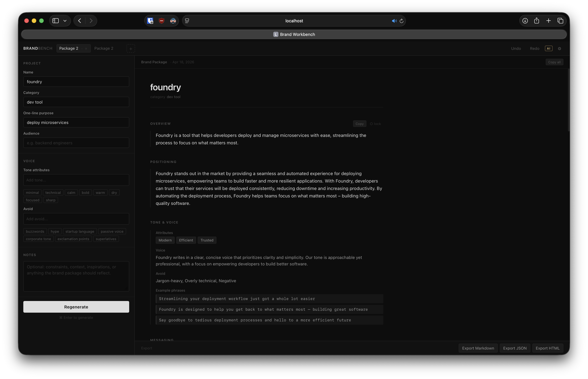The width and height of the screenshot is (588, 379).
Task: Toggle the Safari sidebar icon
Action: point(56,21)
